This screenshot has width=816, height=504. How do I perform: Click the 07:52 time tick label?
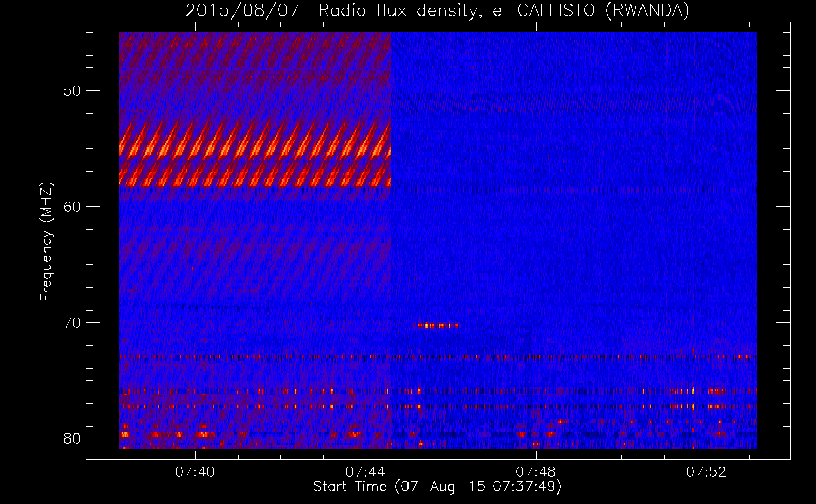706,472
